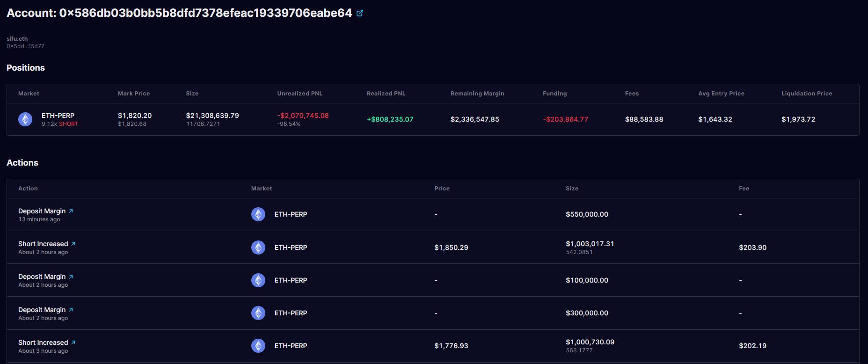Click the $1,003,017.31 size value
The image size is (868, 364).
[590, 244]
